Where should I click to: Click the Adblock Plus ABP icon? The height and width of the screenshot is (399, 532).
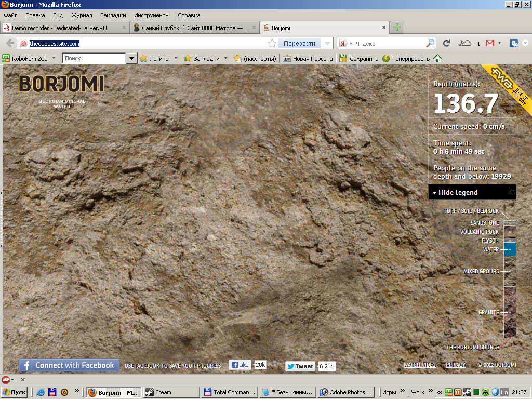pos(6,380)
